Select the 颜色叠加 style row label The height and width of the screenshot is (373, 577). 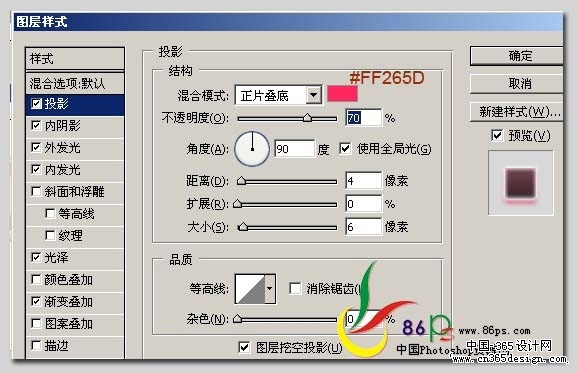click(68, 280)
